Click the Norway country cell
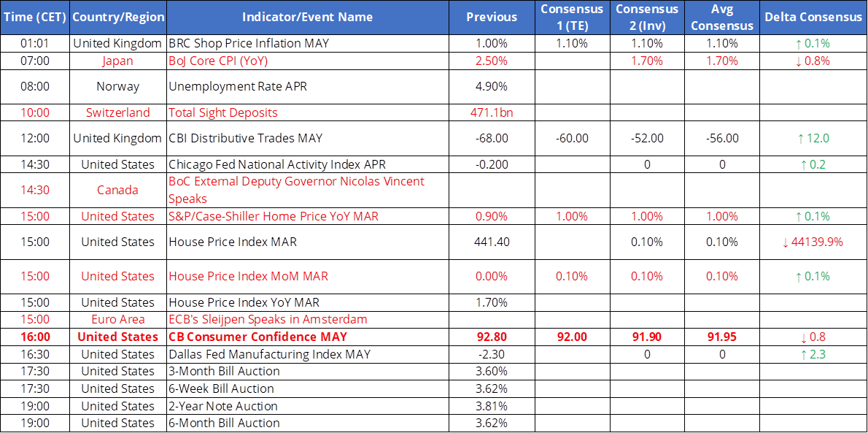The image size is (868, 433). [x=118, y=87]
